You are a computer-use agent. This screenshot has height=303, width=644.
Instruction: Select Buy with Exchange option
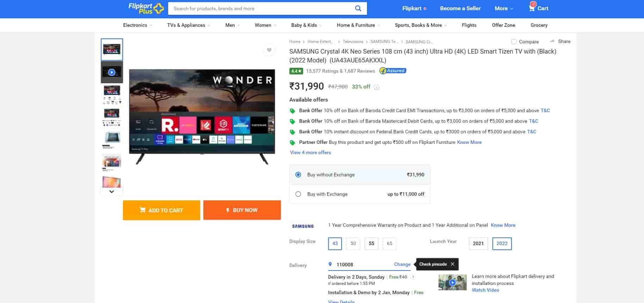[298, 194]
